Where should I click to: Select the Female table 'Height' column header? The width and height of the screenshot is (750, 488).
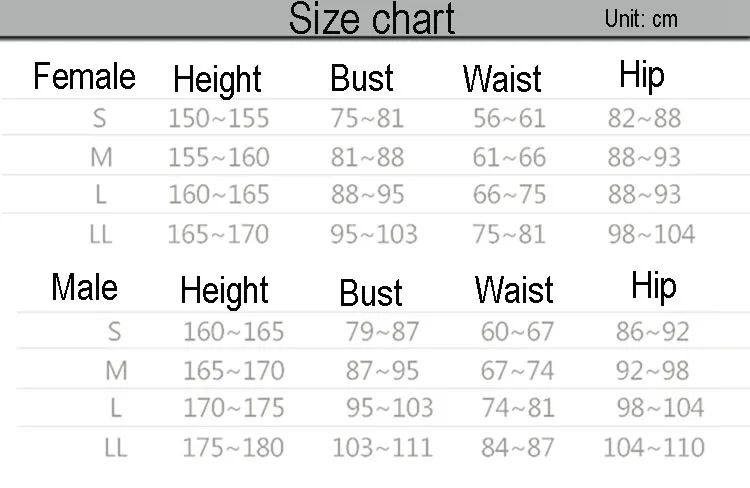coord(217,80)
